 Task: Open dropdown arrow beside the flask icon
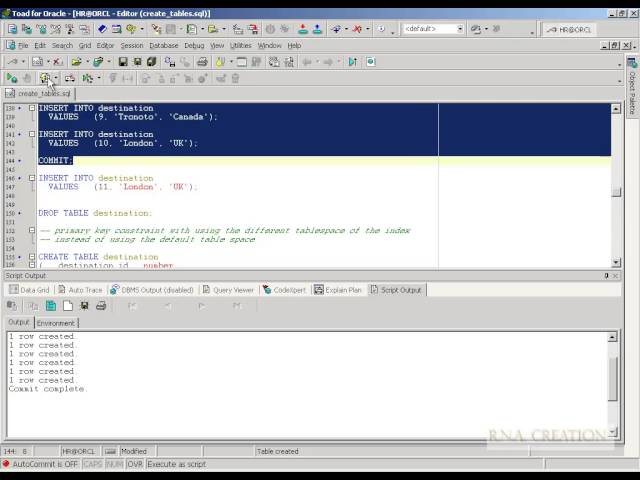(231, 62)
